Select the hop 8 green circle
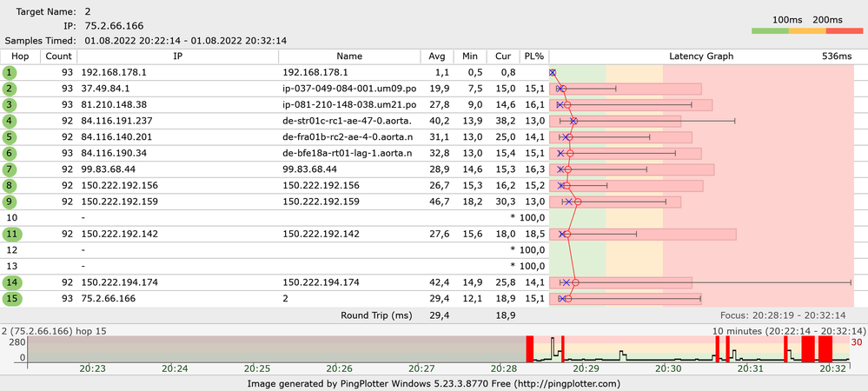 [10, 186]
